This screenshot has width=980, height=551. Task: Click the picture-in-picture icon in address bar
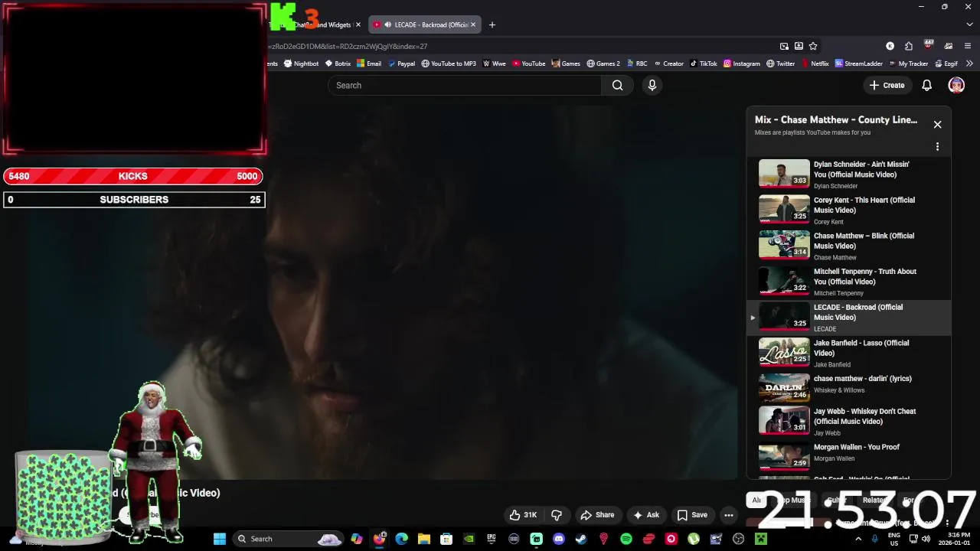[x=784, y=46]
